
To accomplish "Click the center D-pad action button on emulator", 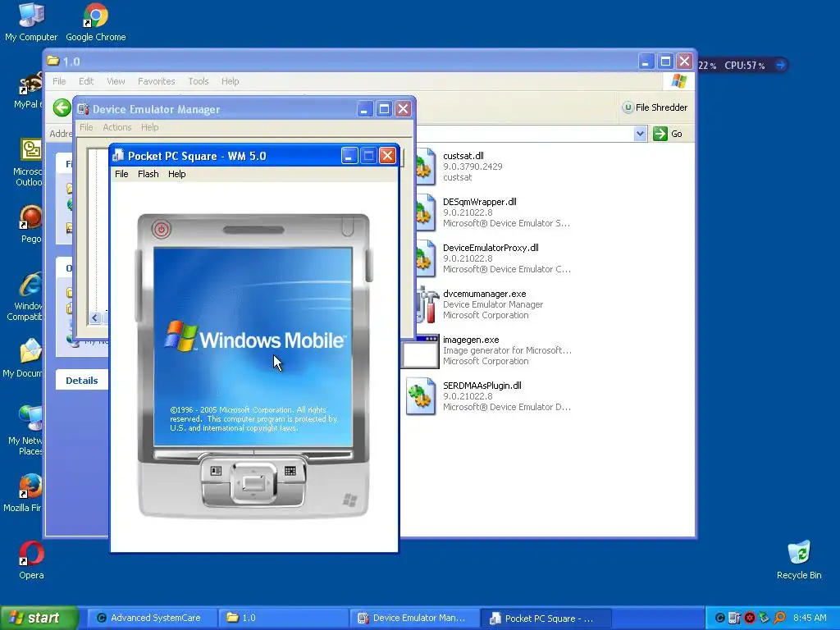I will point(253,483).
